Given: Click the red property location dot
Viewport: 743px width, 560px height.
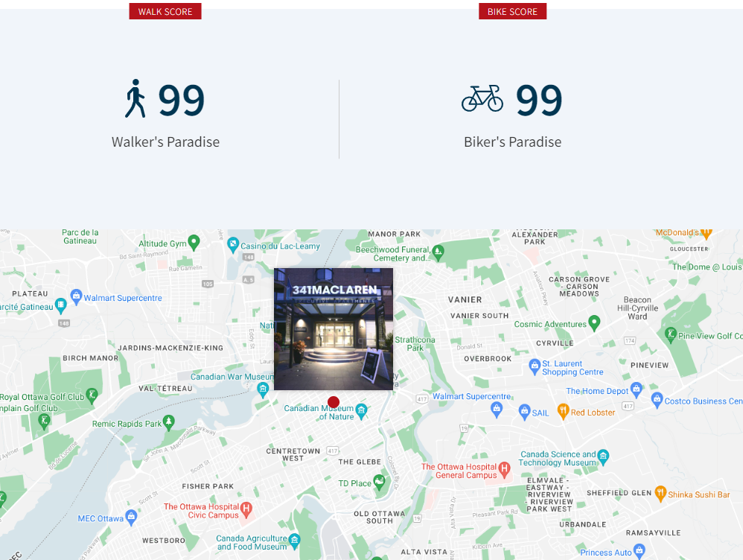Looking at the screenshot, I should coord(334,402).
